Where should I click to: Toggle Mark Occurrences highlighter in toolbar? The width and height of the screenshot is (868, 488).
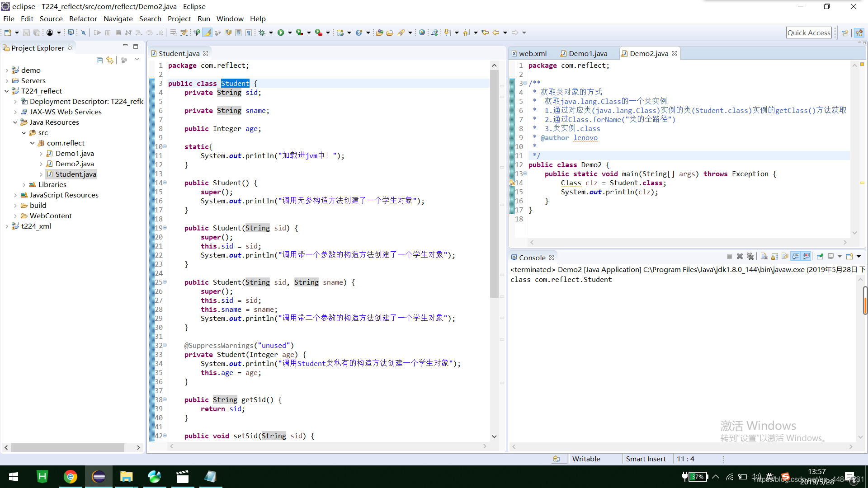[207, 33]
